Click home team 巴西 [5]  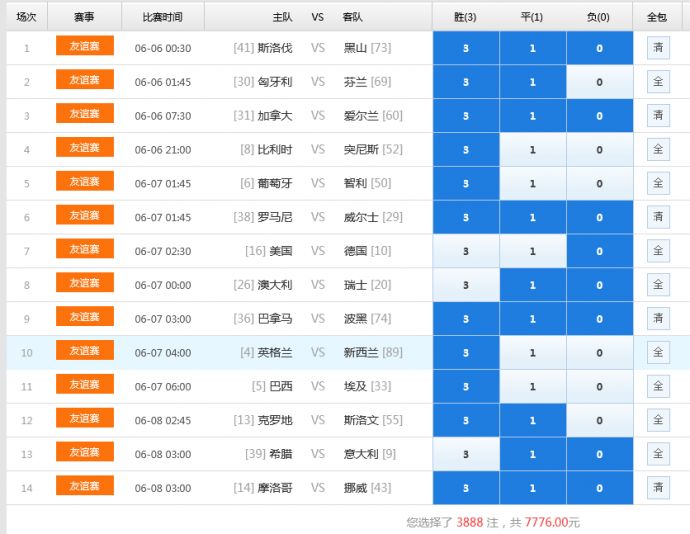(272, 387)
